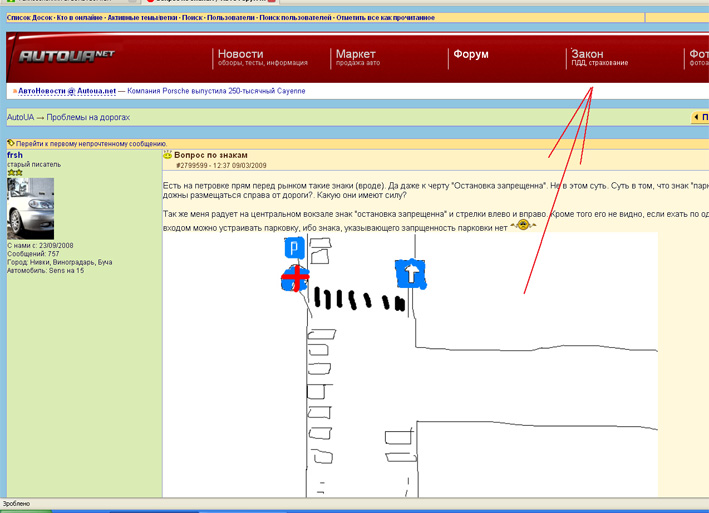Click the crossed-out no-stopping sign in the drawing
Image resolution: width=709 pixels, height=513 pixels.
tap(295, 279)
